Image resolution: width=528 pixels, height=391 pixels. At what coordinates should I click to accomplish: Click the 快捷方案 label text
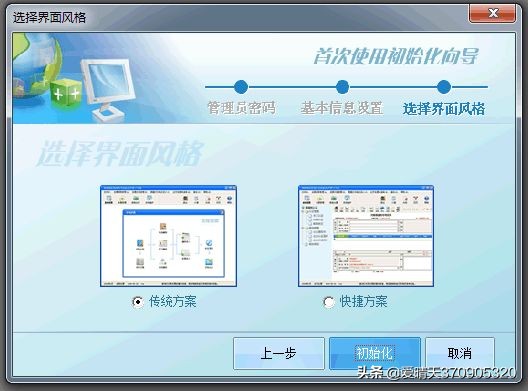[363, 301]
